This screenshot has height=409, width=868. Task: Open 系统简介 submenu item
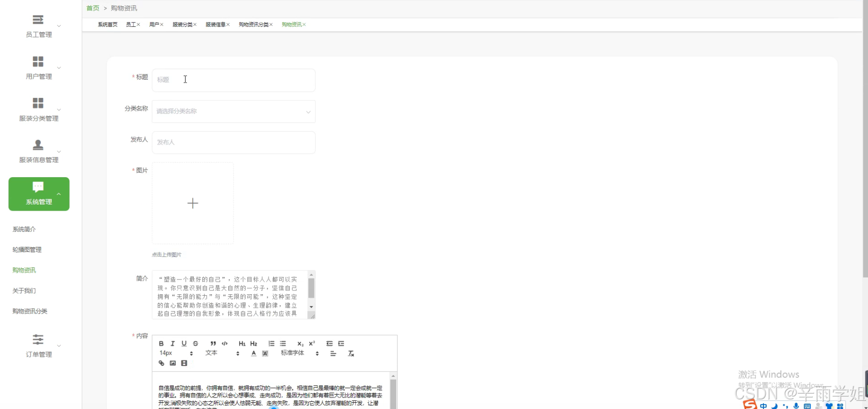pos(24,229)
